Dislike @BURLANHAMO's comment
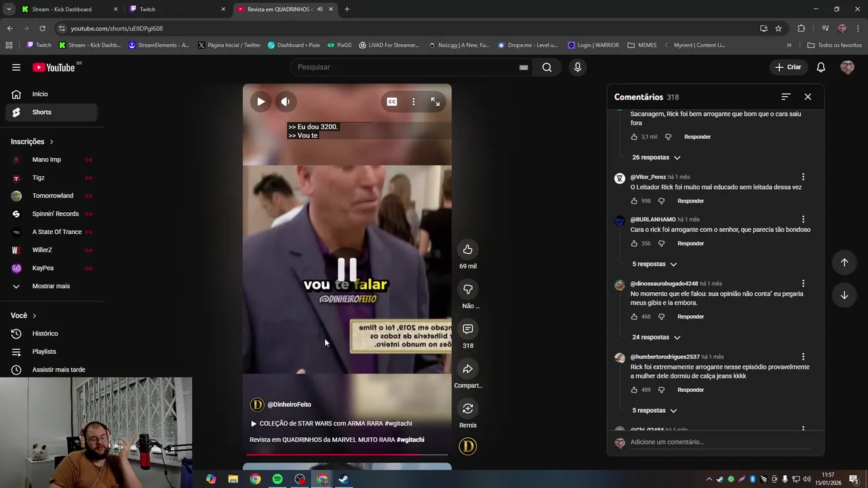This screenshot has height=488, width=868. 661,243
